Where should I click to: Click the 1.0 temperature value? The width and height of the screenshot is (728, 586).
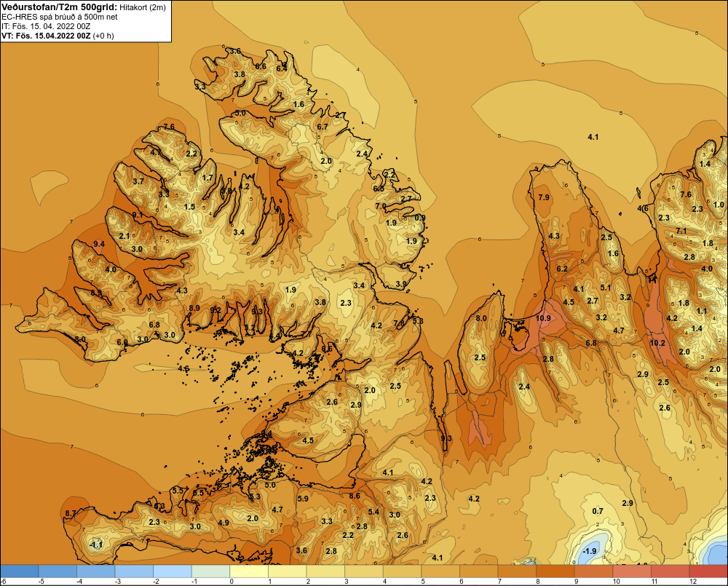pyautogui.click(x=719, y=205)
